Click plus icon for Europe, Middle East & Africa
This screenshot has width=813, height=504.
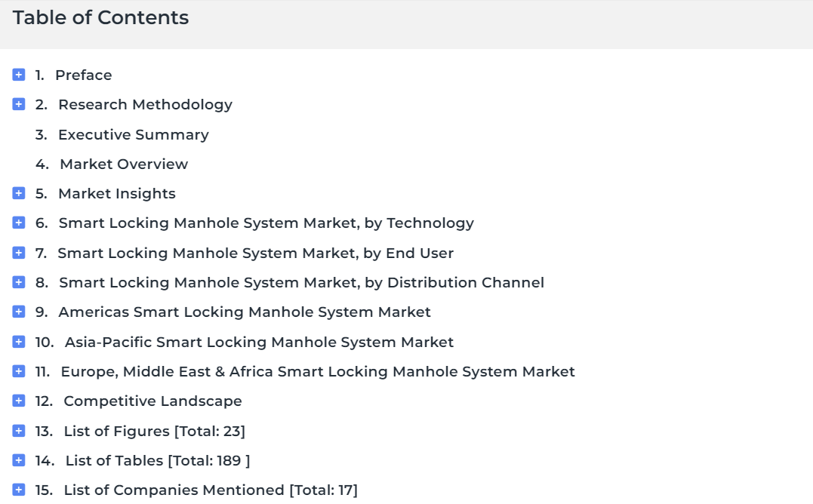[x=19, y=371]
